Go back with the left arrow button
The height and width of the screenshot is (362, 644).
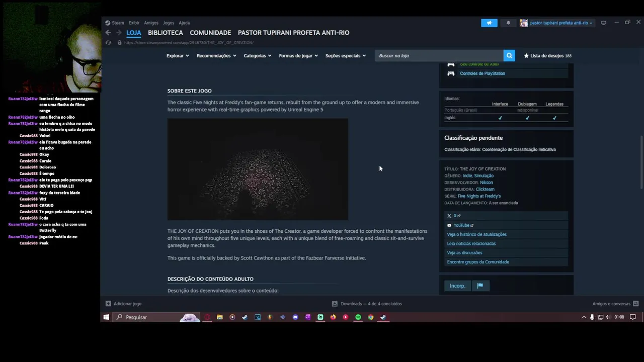pos(108,33)
